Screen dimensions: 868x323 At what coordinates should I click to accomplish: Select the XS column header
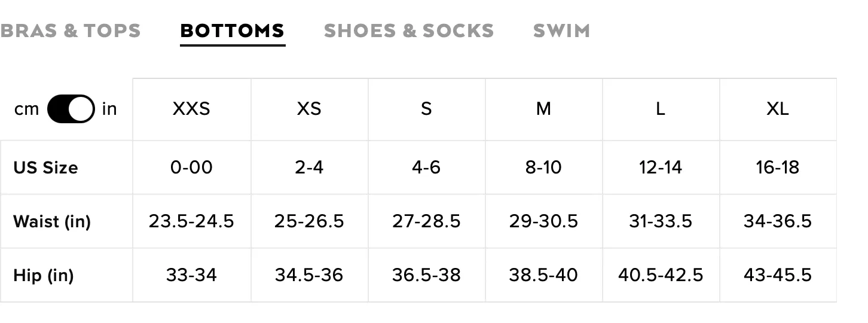pyautogui.click(x=309, y=109)
